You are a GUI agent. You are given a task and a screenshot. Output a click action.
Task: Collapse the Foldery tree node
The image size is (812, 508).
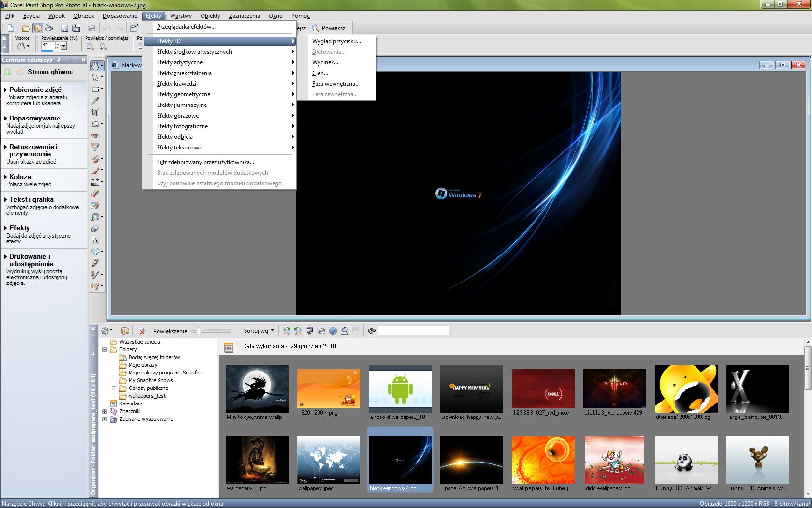(x=104, y=349)
